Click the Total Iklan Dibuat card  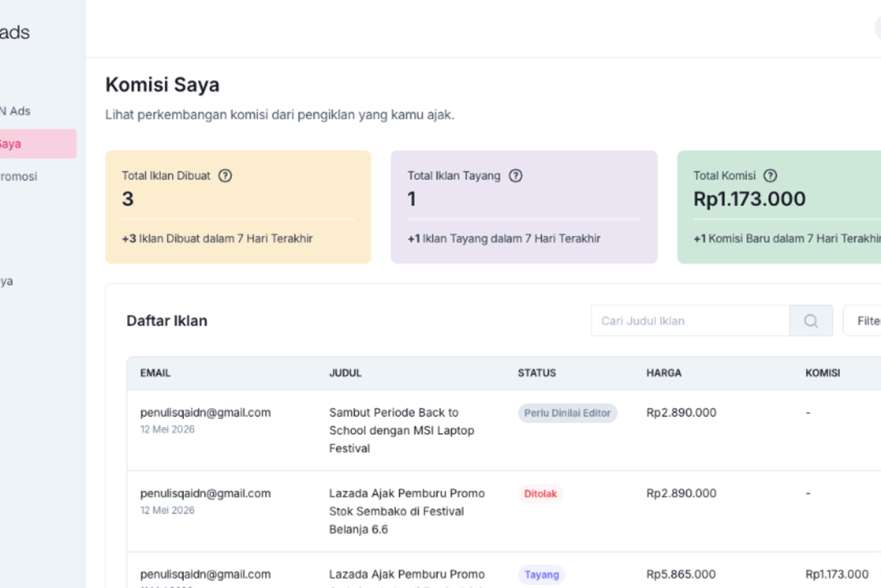click(x=238, y=207)
